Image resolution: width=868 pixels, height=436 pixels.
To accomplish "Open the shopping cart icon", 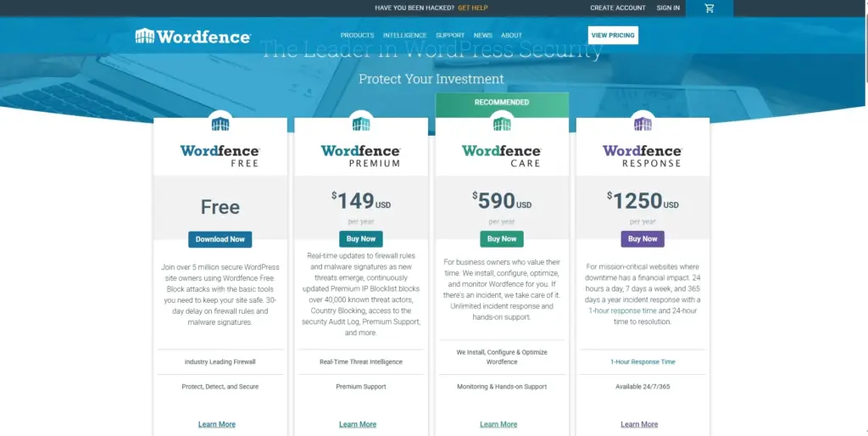I will pos(709,8).
